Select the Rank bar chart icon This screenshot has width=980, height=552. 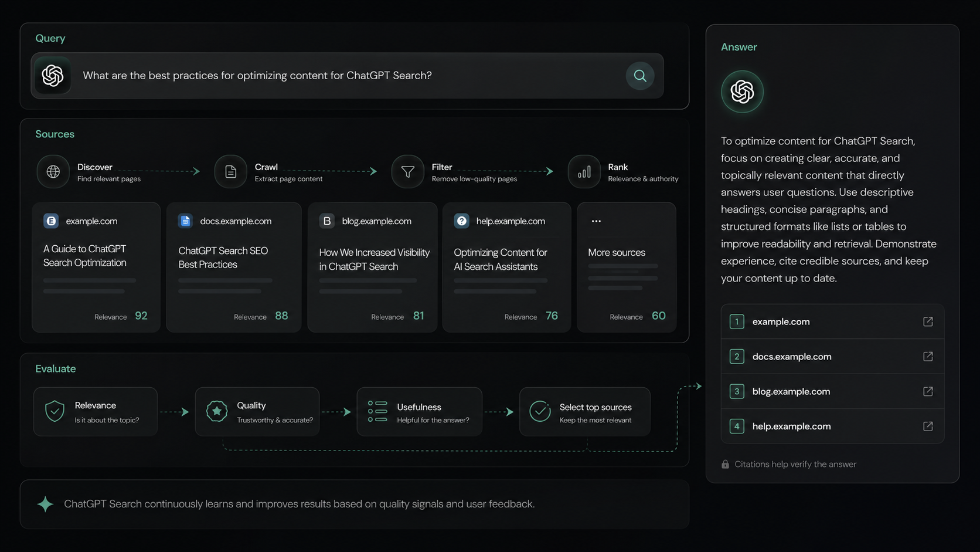click(584, 171)
